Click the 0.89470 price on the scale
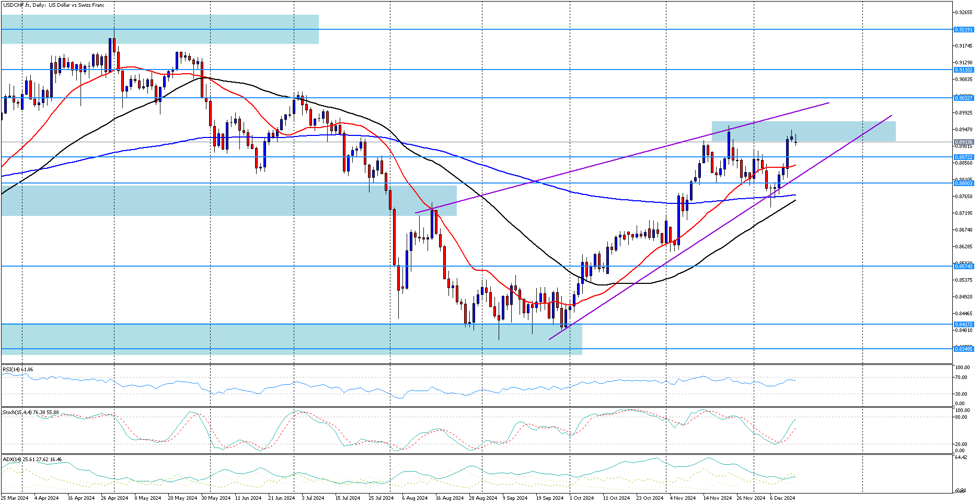980x504 pixels. coord(964,130)
